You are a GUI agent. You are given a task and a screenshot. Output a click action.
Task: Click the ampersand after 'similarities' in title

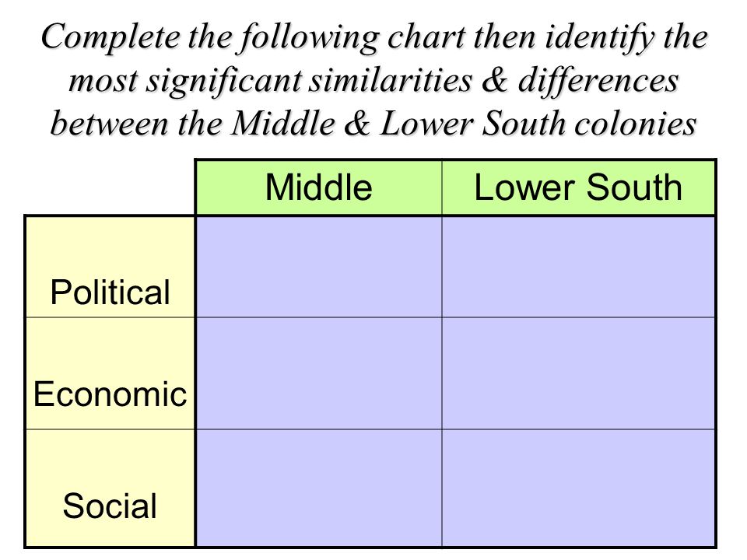[x=495, y=80]
